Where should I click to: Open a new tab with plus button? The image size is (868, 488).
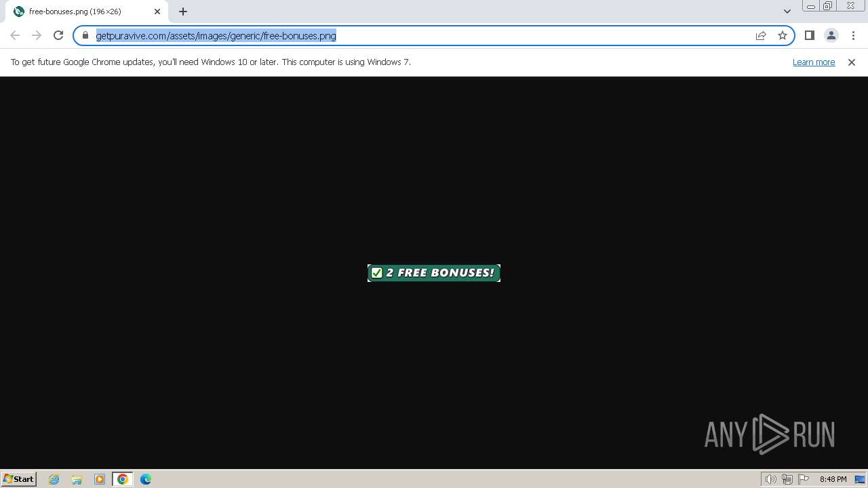[x=183, y=12]
